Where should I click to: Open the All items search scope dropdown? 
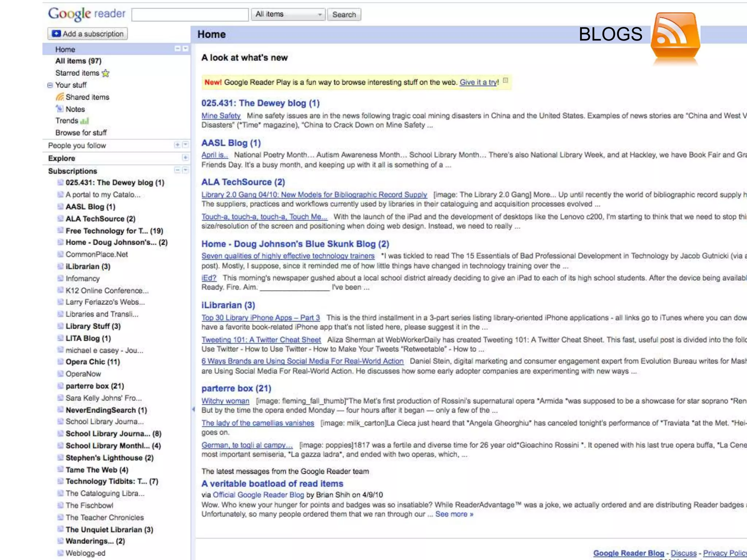click(x=288, y=15)
